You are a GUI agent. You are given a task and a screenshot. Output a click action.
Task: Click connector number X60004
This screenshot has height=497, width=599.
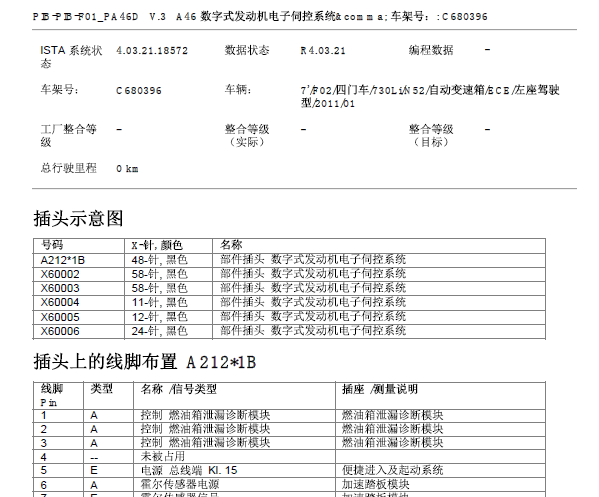click(60, 303)
